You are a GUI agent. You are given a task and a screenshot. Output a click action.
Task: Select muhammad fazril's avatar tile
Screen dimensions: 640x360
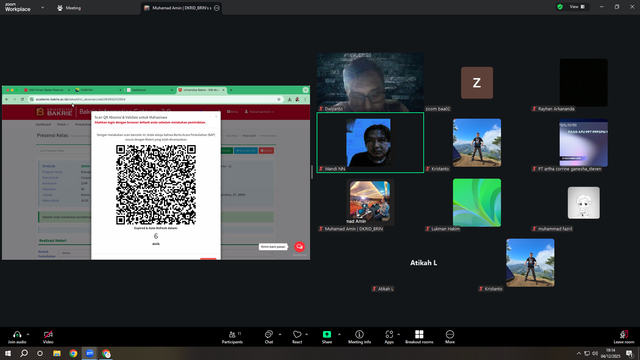tap(584, 203)
